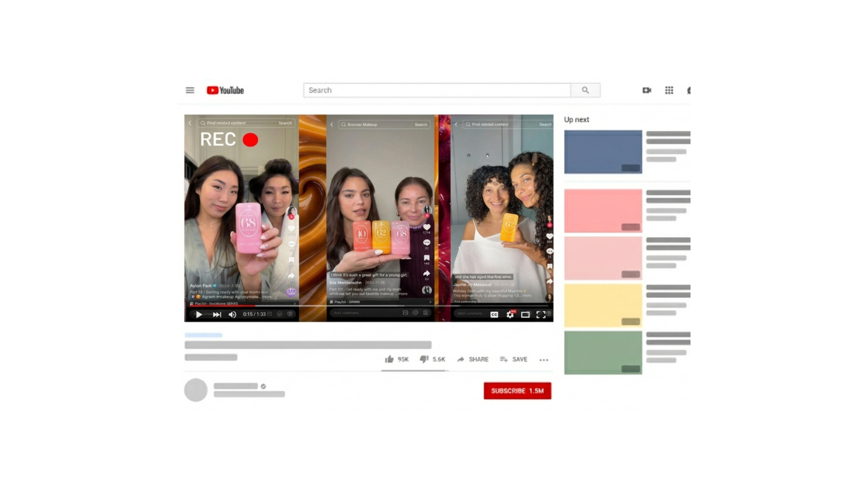Viewport: 868px width, 488px height.
Task: Play the video
Action: coord(198,314)
